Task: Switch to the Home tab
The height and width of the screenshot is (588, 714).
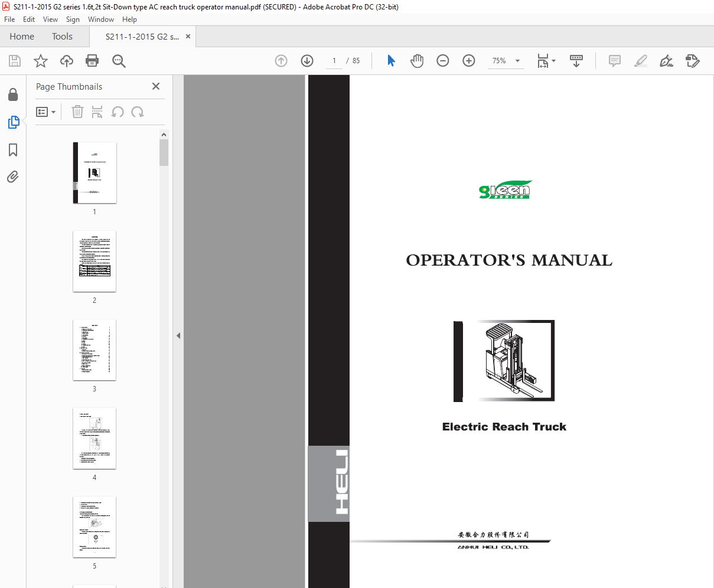Action: 22,37
